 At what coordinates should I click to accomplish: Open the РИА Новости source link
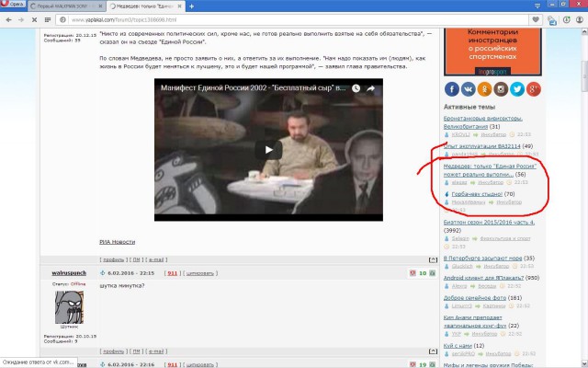(117, 242)
